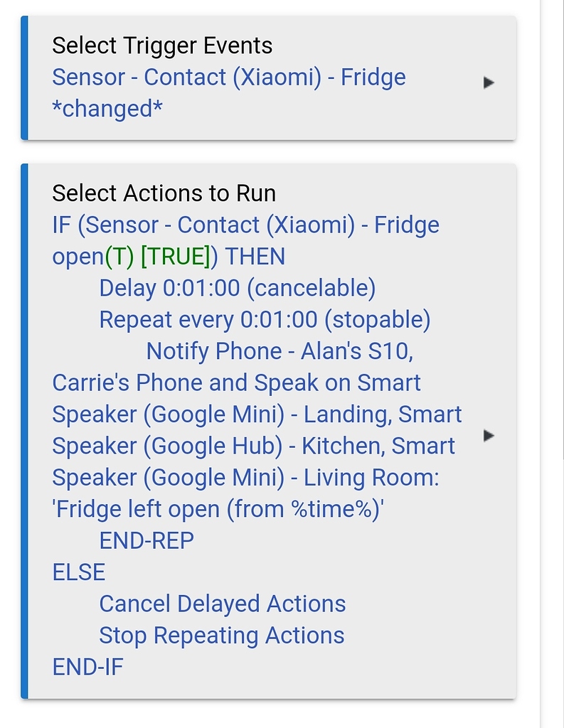Select the Delay 0:01:00 (cancelable) action

pyautogui.click(x=237, y=288)
